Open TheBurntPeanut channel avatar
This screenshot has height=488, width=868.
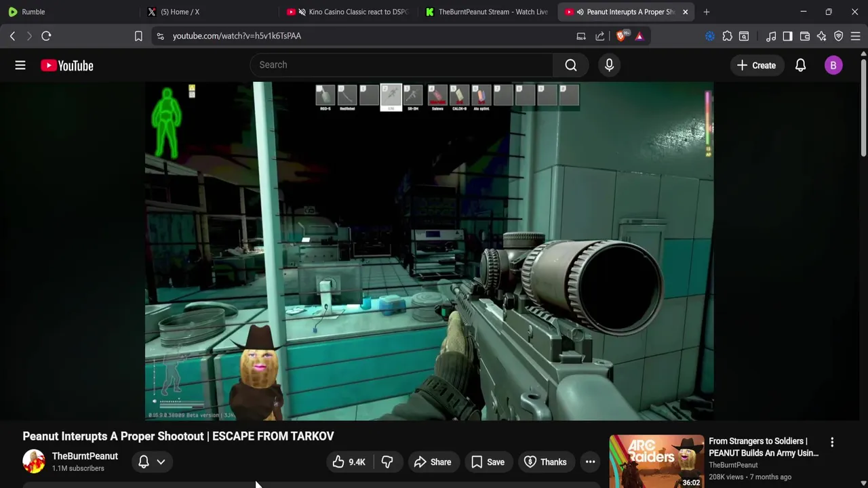pos(33,462)
